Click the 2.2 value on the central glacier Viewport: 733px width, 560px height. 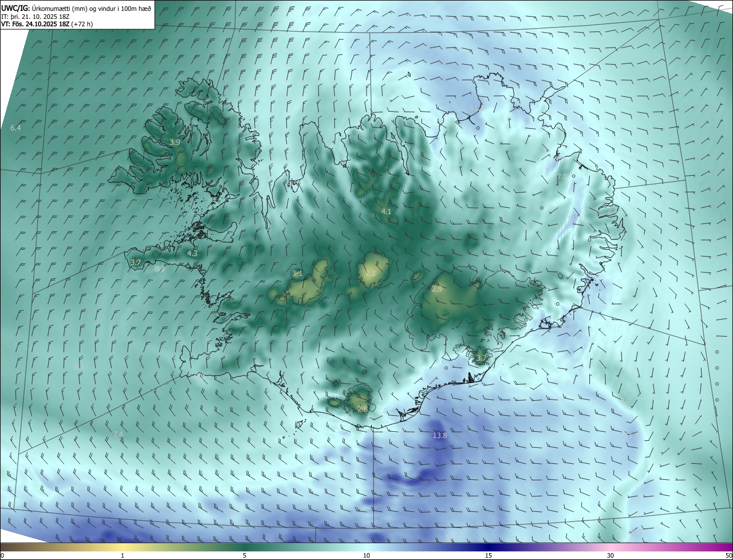[x=371, y=274]
